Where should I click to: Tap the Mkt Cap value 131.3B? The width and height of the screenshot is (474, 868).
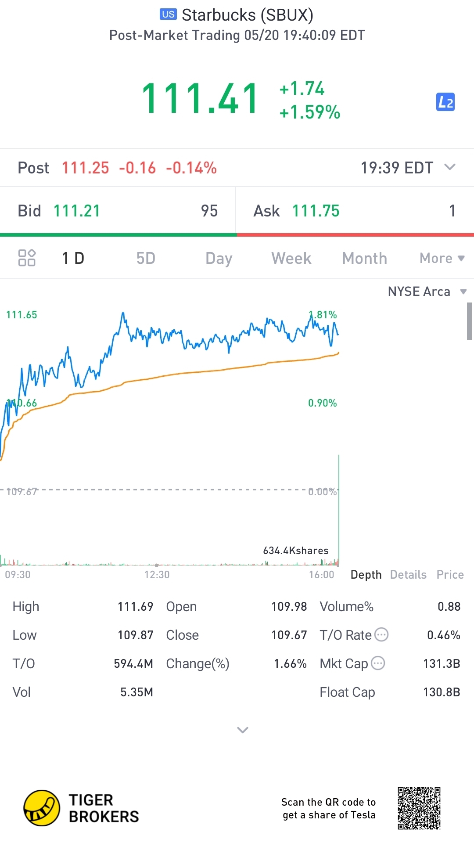pyautogui.click(x=442, y=663)
